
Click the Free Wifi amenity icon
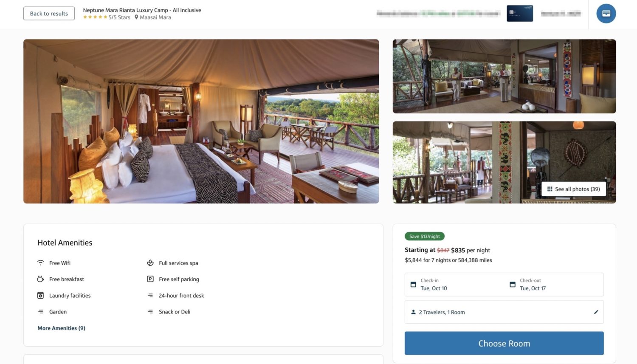coord(40,262)
